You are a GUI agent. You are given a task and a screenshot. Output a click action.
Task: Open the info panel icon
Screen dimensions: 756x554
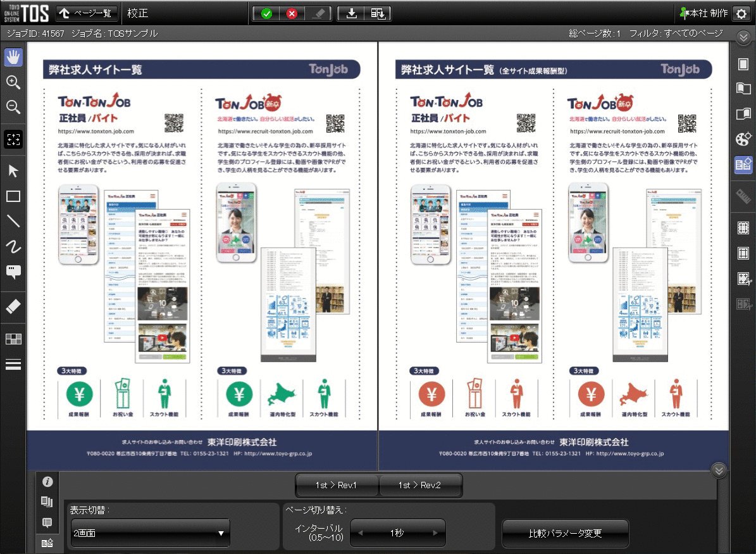click(47, 482)
